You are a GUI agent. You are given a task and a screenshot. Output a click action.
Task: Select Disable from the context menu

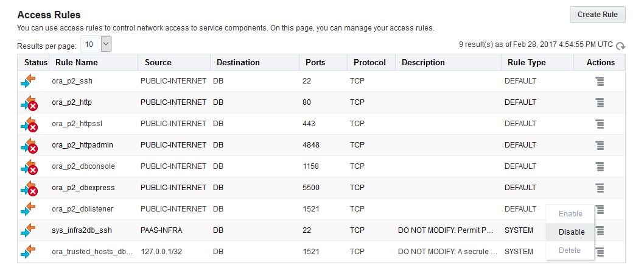571,232
